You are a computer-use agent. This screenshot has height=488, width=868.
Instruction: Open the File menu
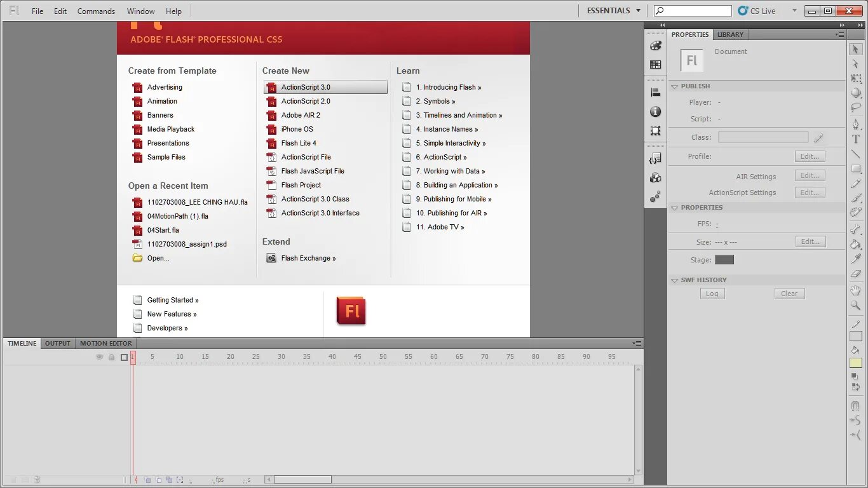tap(37, 11)
